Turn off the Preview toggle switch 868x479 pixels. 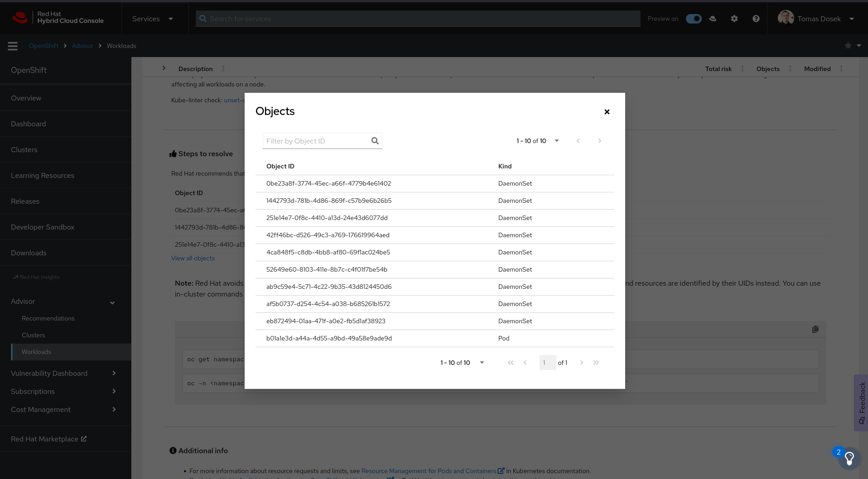coord(693,19)
